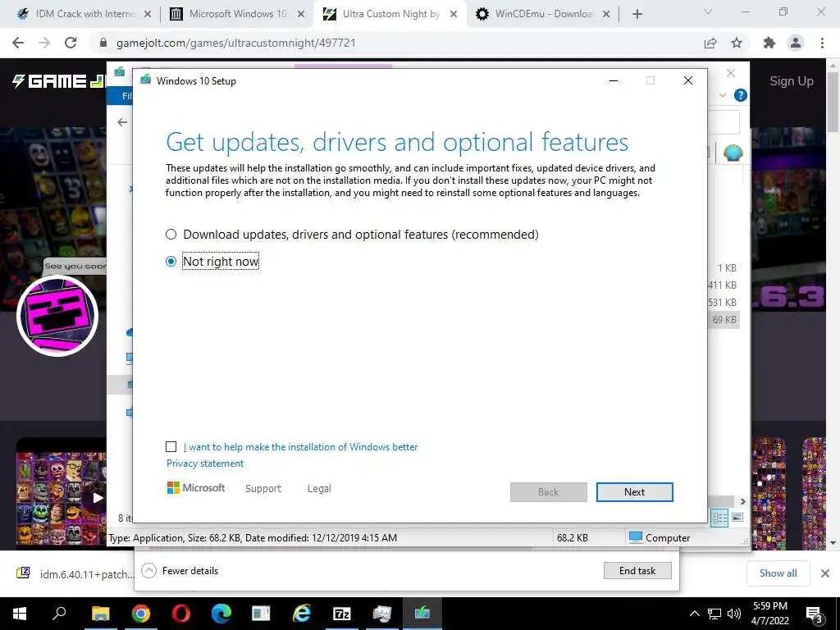Open File Explorer from taskbar
This screenshot has width=840, height=630.
click(x=100, y=614)
